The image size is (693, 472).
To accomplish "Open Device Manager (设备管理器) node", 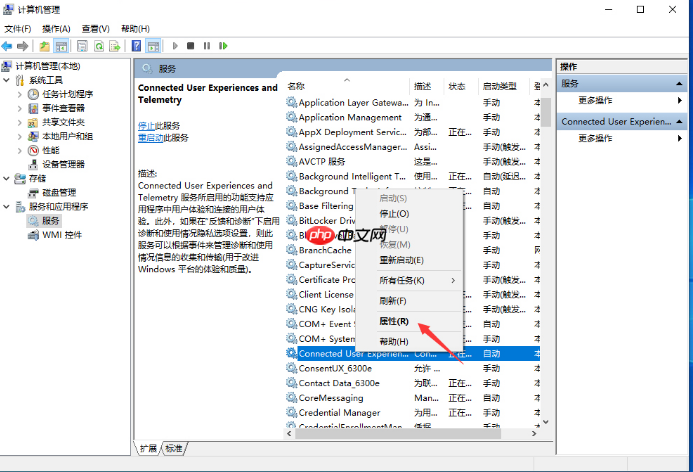I will tap(63, 165).
